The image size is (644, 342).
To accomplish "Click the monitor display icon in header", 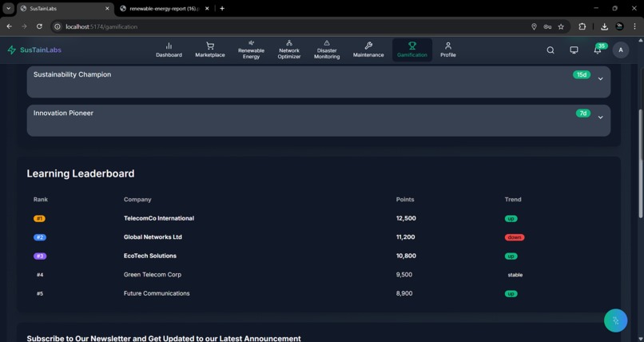I will pos(574,50).
